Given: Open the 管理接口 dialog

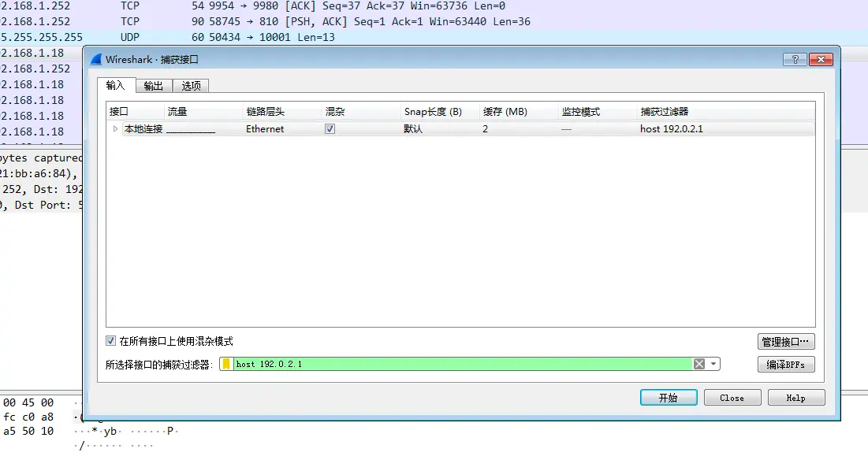Looking at the screenshot, I should (x=784, y=341).
